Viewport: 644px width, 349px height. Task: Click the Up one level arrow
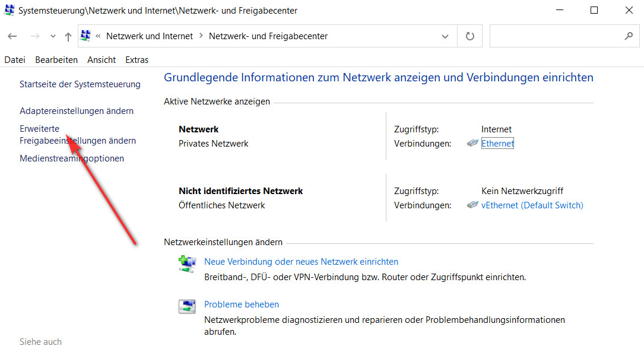pyautogui.click(x=68, y=36)
